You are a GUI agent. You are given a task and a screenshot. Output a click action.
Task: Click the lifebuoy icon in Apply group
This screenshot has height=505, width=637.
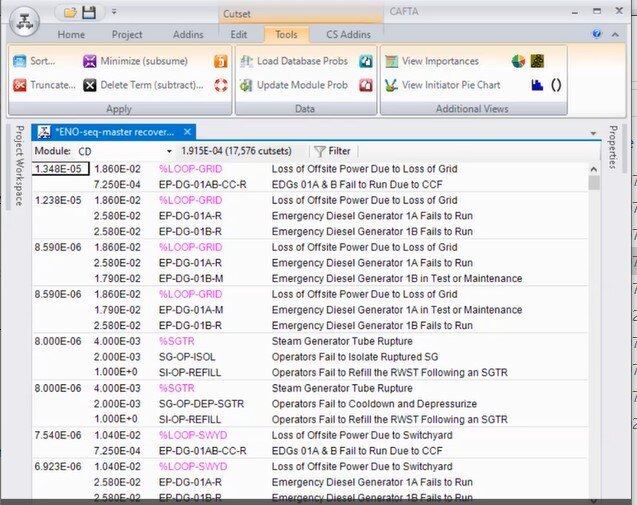pos(221,85)
